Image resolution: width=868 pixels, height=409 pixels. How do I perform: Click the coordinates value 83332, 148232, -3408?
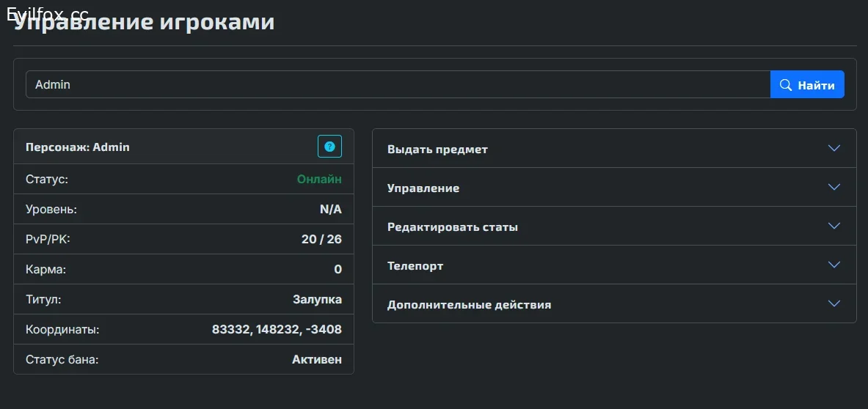tap(277, 330)
